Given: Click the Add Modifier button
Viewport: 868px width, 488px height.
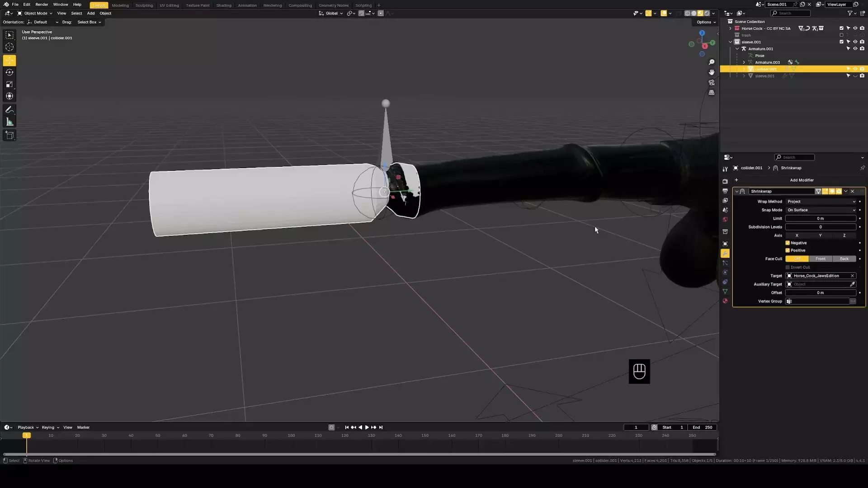Looking at the screenshot, I should tap(801, 180).
